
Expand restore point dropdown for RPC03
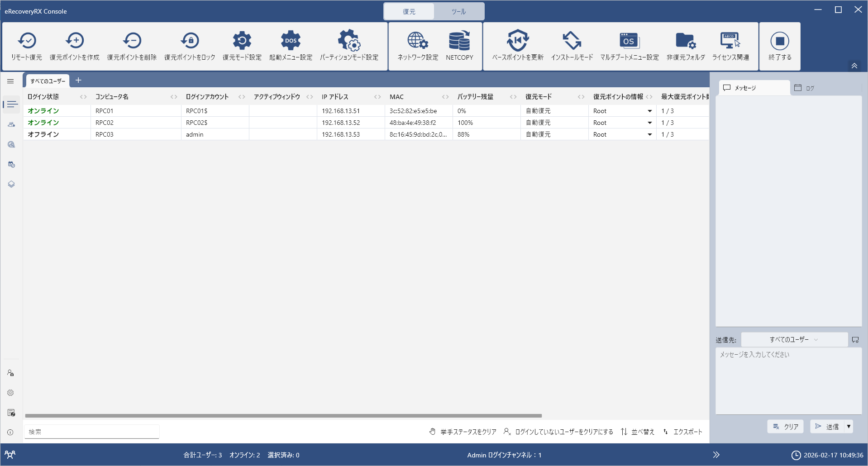650,134
